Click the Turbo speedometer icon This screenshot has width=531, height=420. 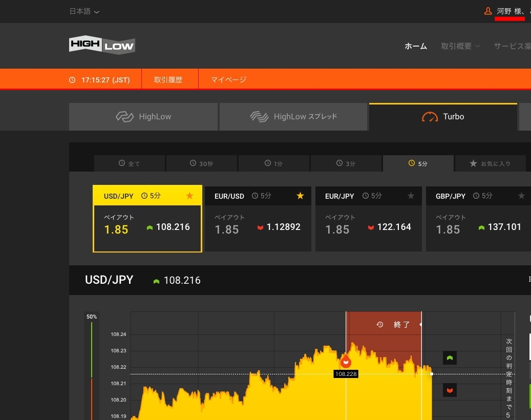(x=430, y=117)
